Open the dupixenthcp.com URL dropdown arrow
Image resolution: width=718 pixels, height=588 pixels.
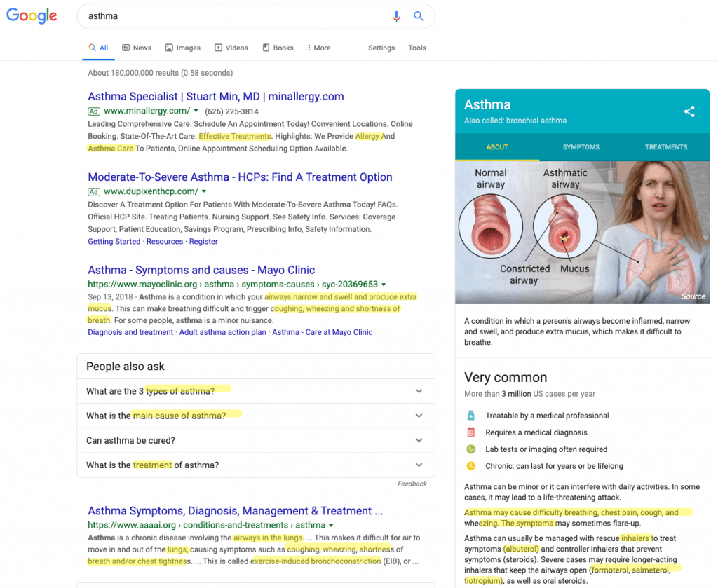pos(204,191)
